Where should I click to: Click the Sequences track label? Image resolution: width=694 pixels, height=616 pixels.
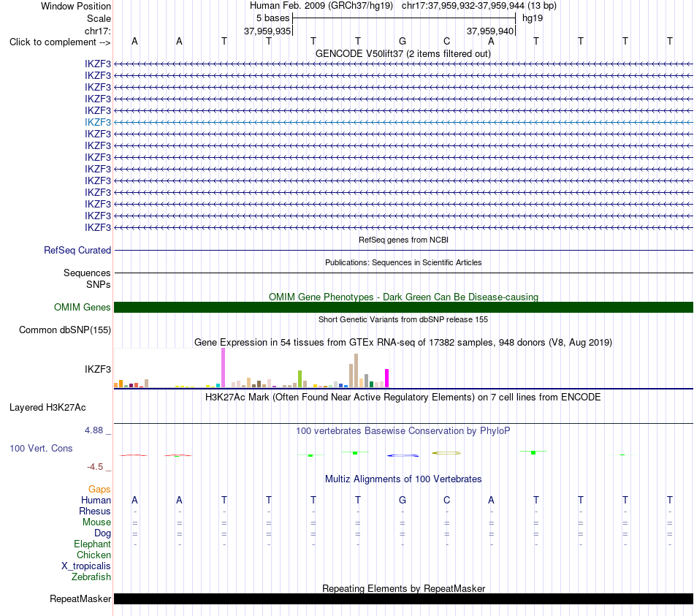pyautogui.click(x=87, y=273)
